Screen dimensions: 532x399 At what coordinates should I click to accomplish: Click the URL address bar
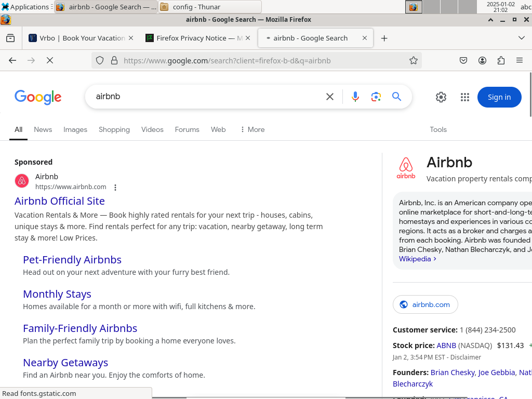click(256, 60)
